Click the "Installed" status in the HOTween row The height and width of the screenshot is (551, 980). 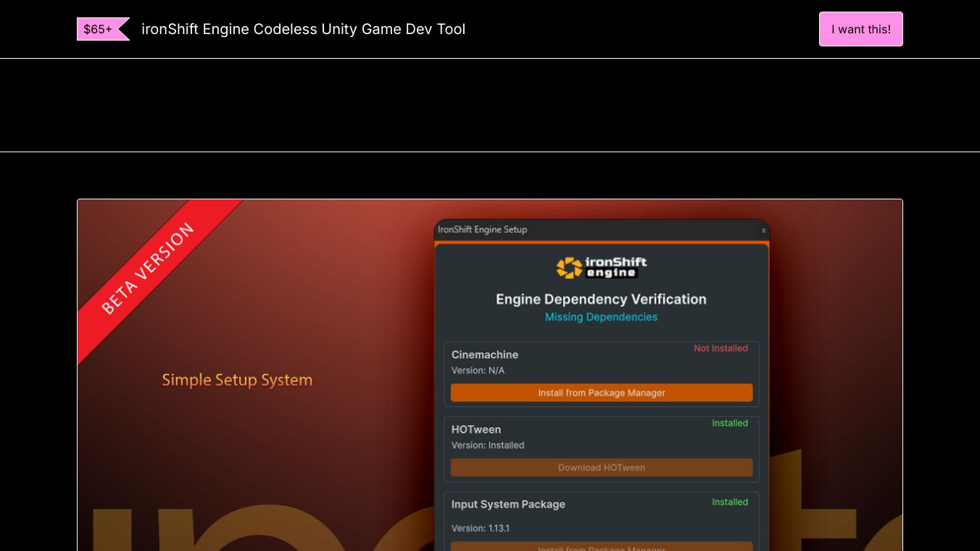pos(730,423)
